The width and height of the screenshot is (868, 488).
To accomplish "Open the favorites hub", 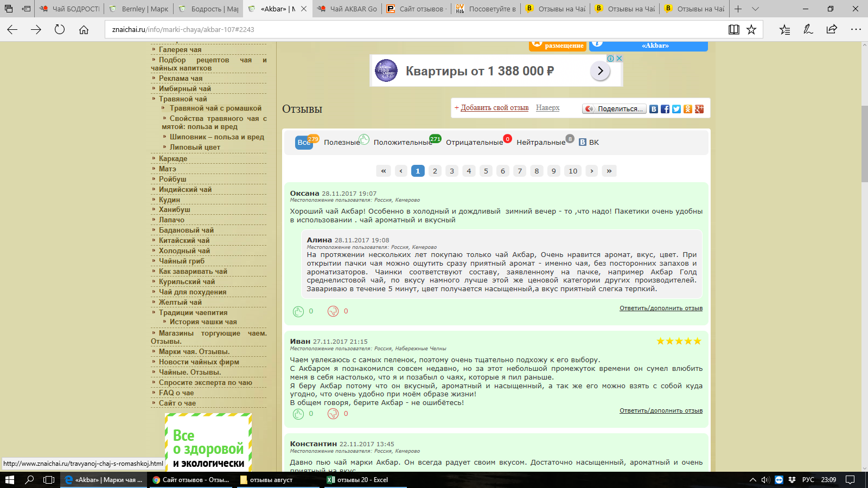I will point(784,30).
